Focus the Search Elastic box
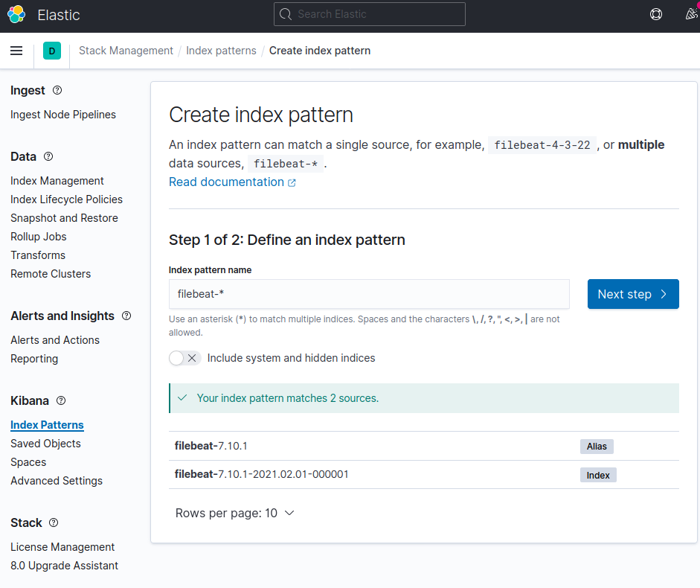 tap(369, 14)
